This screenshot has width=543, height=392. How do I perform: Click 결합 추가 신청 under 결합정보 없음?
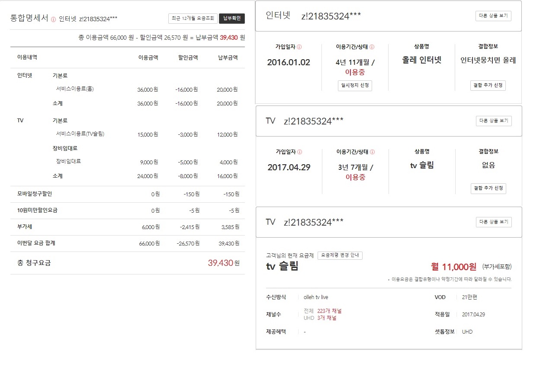coord(488,188)
